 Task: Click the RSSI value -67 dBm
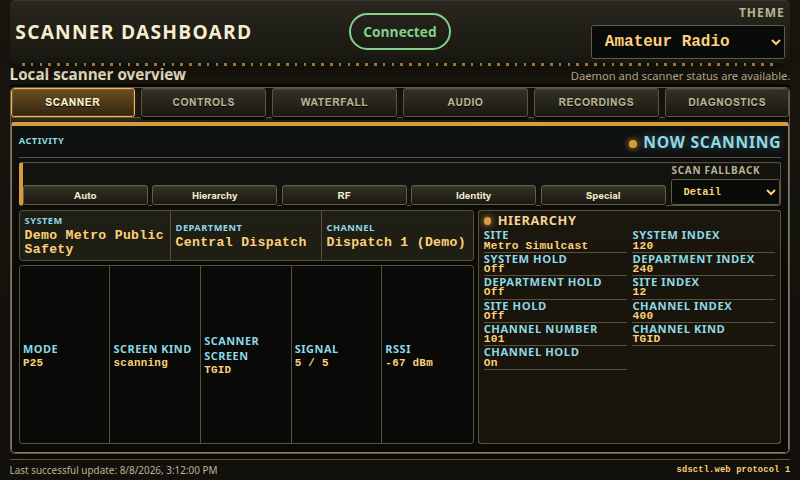[x=409, y=363]
